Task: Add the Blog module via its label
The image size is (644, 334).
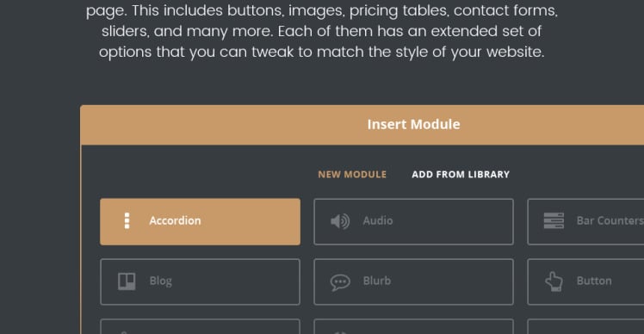Action: (x=161, y=281)
